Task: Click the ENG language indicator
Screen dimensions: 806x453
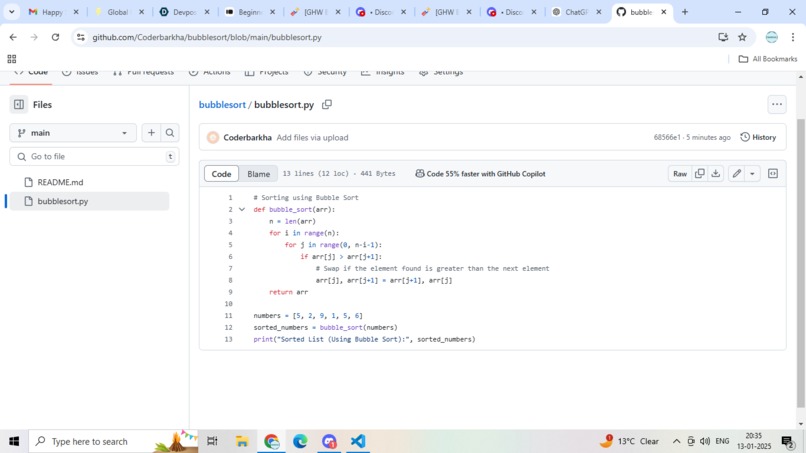Action: (722, 441)
